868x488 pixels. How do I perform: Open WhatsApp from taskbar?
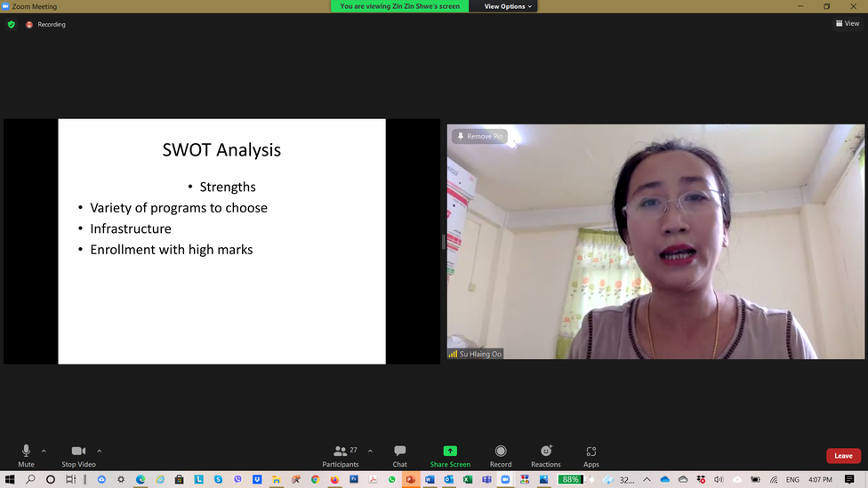tap(392, 480)
